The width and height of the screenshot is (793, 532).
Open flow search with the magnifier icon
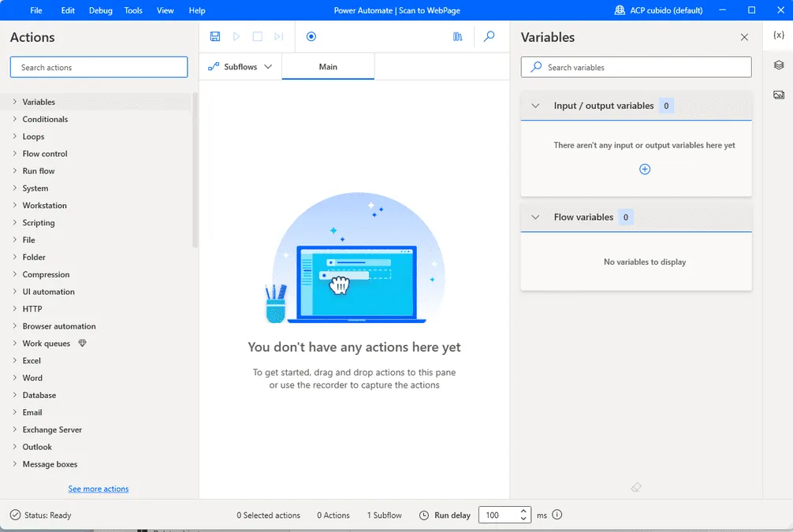coord(487,36)
